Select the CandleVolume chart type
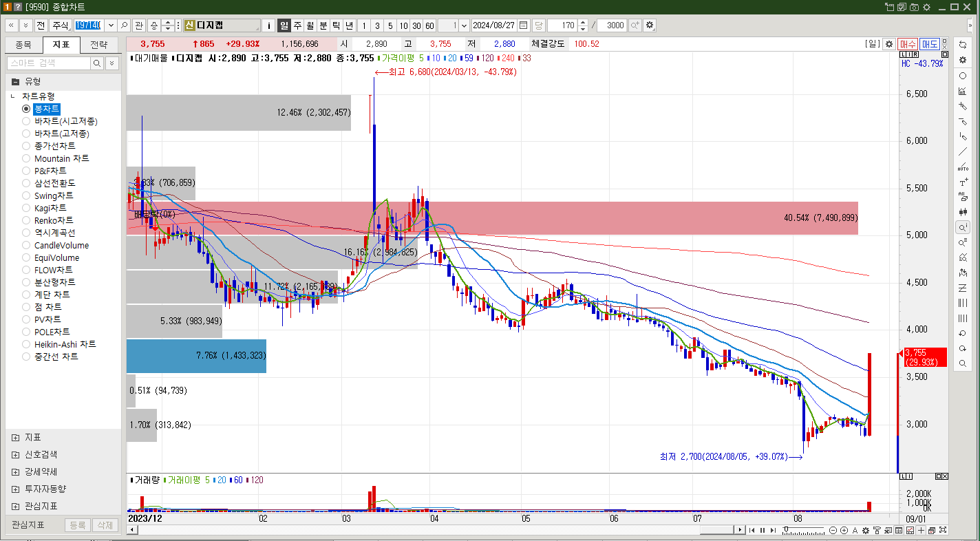980x541 pixels. point(61,245)
